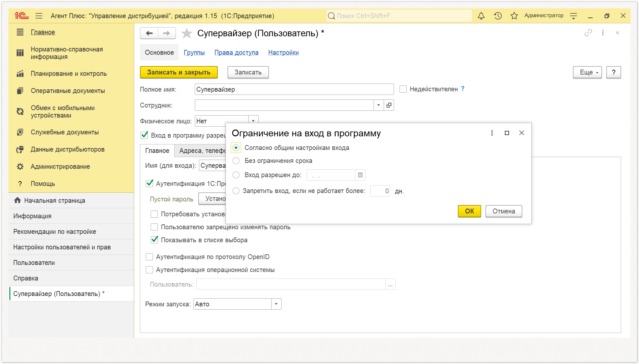Open the Еще dropdown menu
This screenshot has width=639, height=364.
[x=587, y=72]
